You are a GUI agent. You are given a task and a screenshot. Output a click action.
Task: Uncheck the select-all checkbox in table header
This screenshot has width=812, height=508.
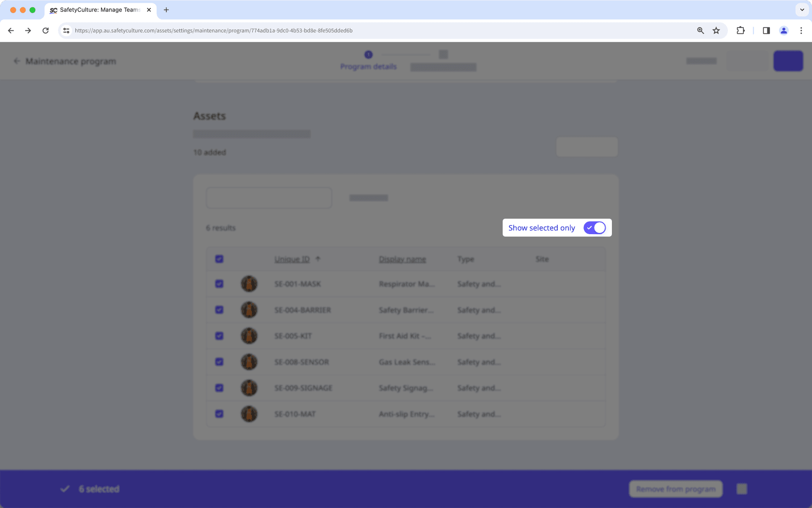click(219, 259)
